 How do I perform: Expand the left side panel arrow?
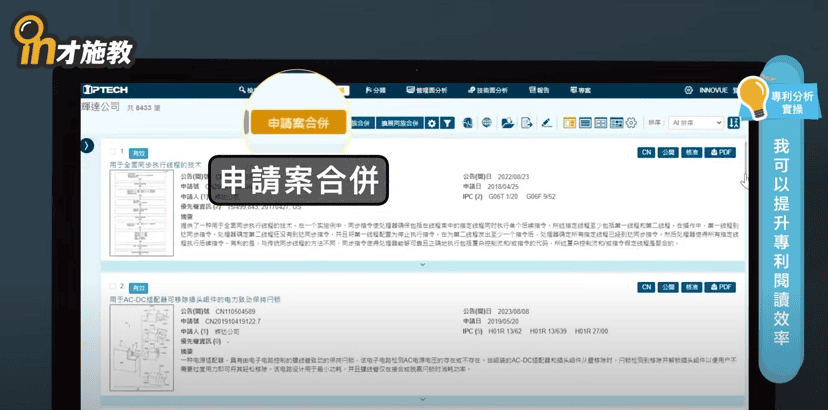click(x=88, y=145)
